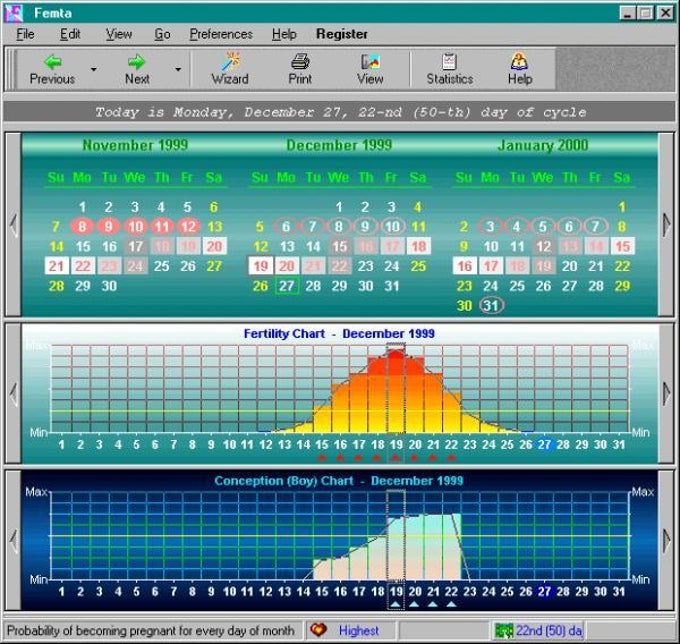
Task: Click the Highest label in status bar
Action: click(359, 630)
